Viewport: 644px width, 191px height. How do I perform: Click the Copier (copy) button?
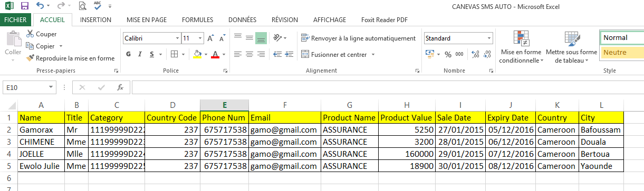click(41, 46)
